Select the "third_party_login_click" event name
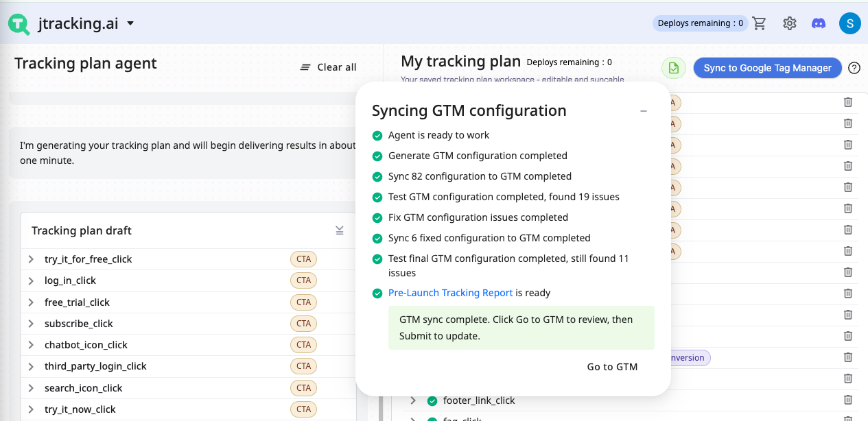This screenshot has width=868, height=421. pos(96,366)
